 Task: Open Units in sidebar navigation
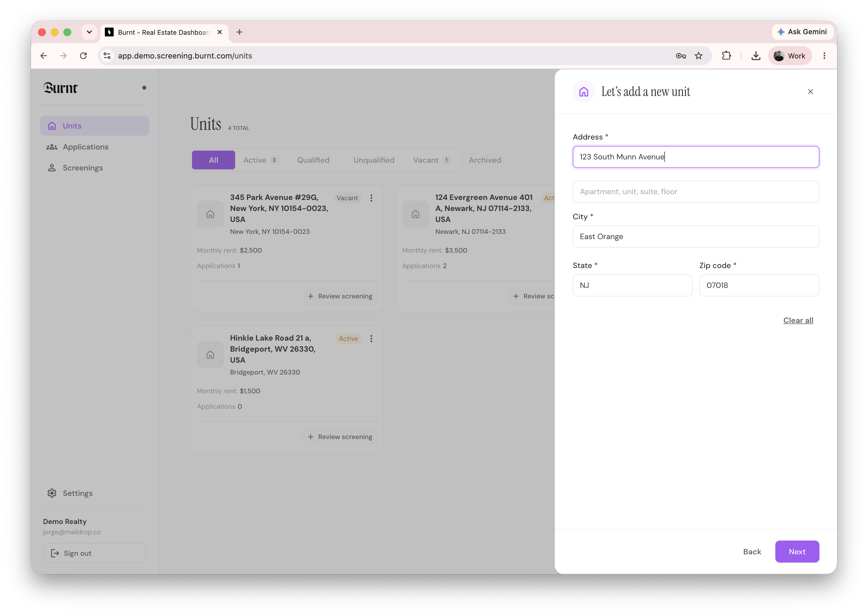click(x=95, y=126)
